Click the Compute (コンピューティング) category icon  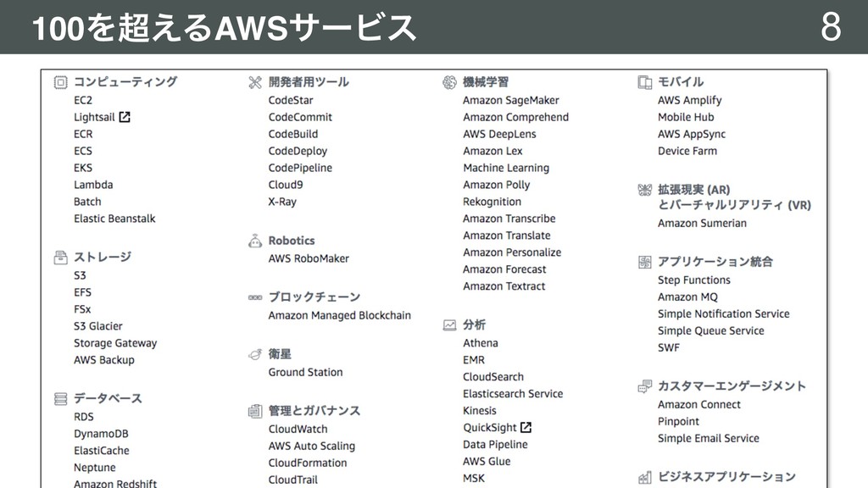tap(60, 82)
